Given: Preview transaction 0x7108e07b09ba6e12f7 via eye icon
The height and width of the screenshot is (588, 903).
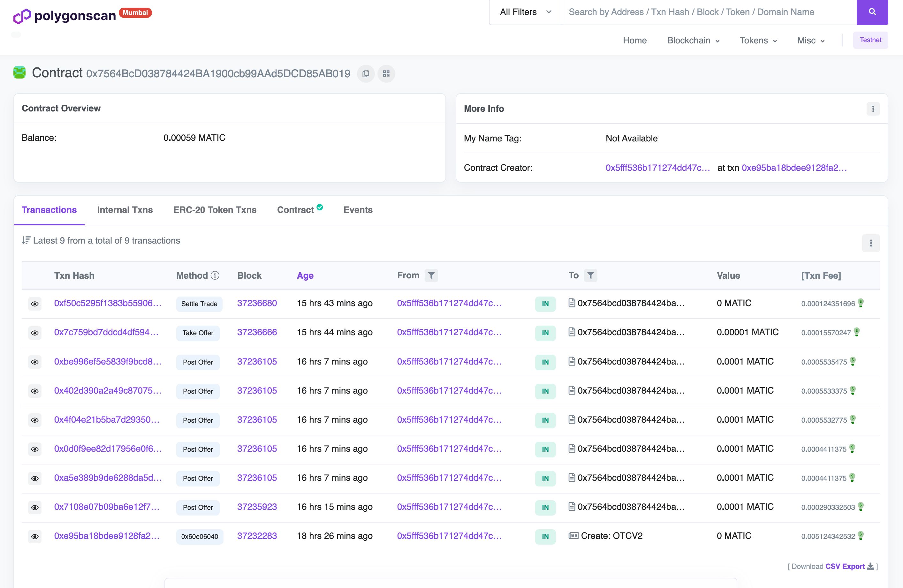Looking at the screenshot, I should [34, 508].
